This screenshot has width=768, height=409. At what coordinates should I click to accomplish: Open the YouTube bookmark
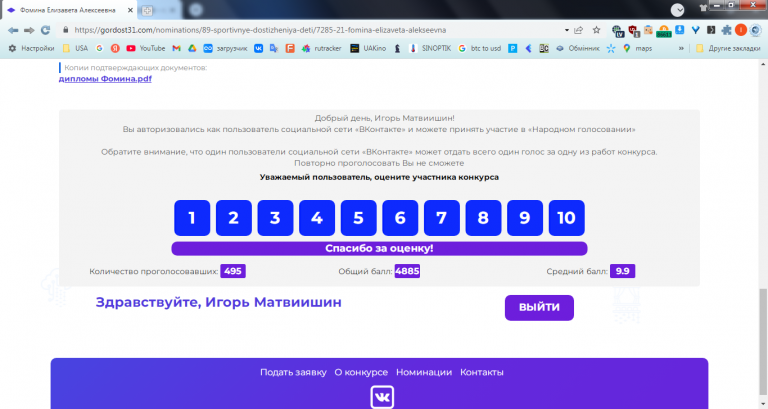pyautogui.click(x=145, y=48)
